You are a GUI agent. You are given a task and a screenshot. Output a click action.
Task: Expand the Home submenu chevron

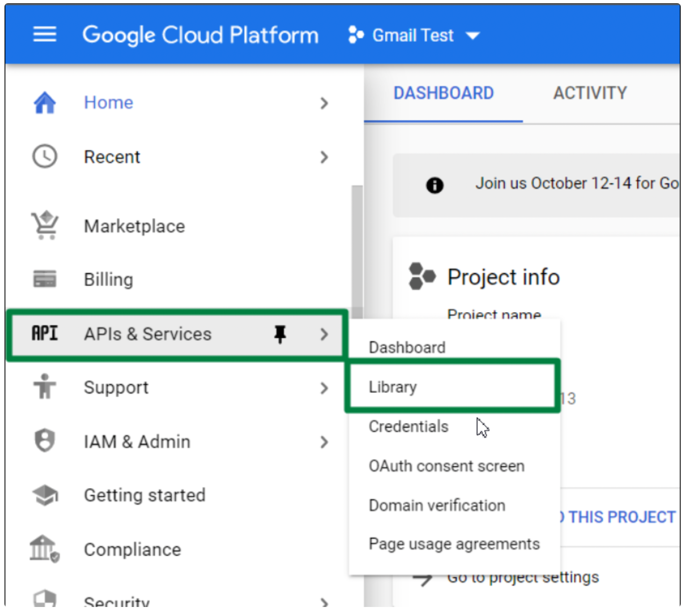324,103
